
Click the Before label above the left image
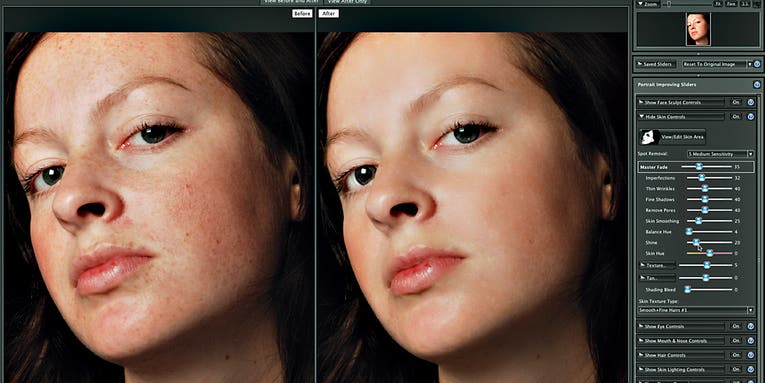click(302, 14)
